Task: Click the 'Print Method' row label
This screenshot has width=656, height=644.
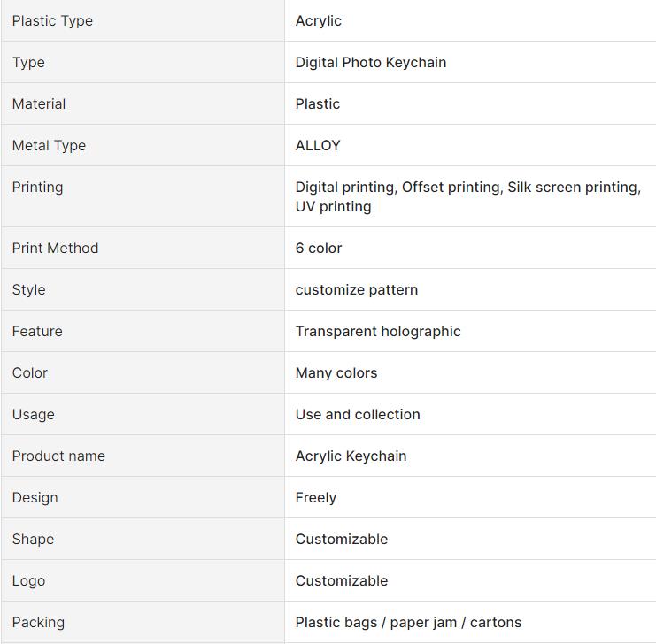Action: pyautogui.click(x=55, y=248)
